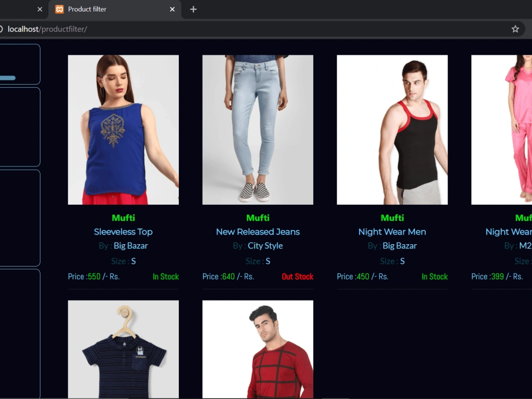532x399 pixels.
Task: Close the Product filter tab
Action: (172, 10)
